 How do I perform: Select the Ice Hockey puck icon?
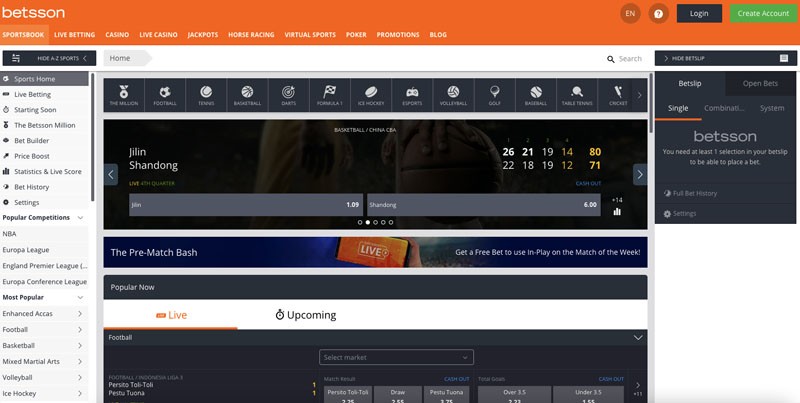pyautogui.click(x=371, y=95)
